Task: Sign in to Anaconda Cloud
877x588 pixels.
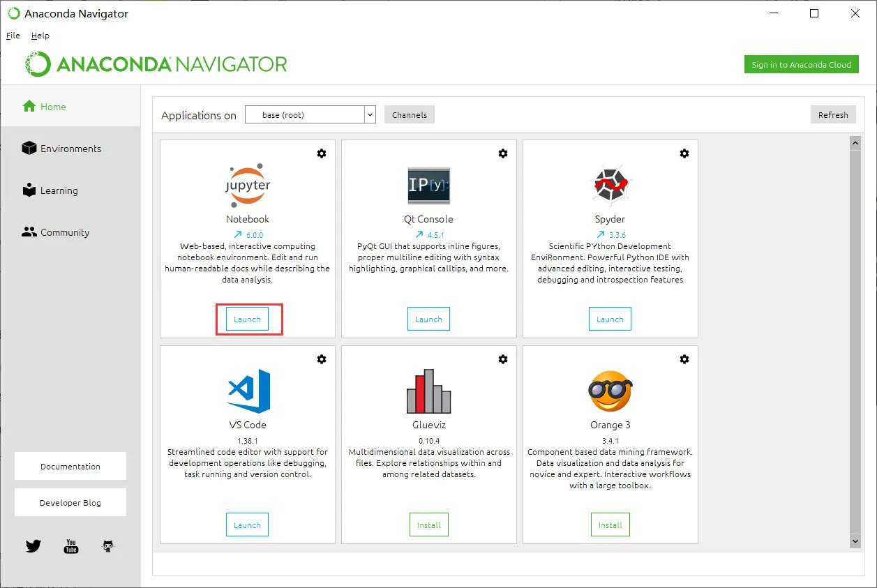Action: (x=802, y=65)
